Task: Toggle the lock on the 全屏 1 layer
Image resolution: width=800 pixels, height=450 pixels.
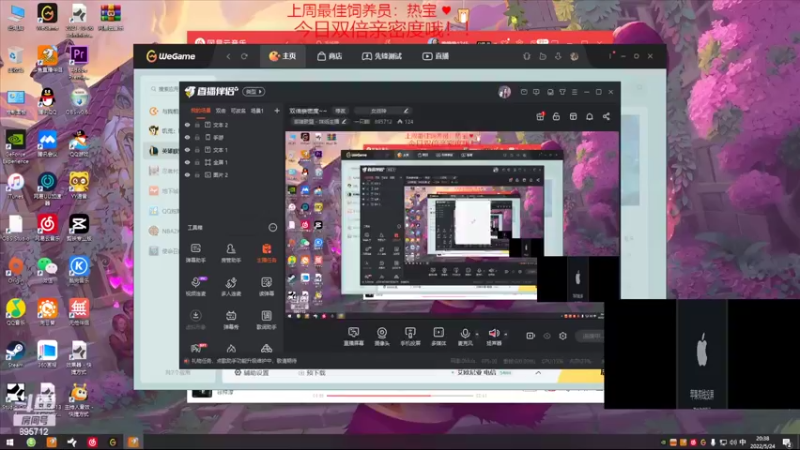Action: (x=197, y=162)
